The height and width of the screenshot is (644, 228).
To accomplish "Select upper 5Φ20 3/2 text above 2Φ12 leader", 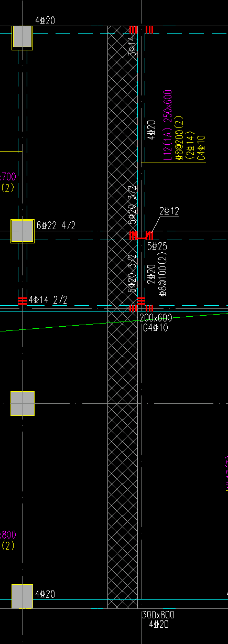I will pos(132,204).
